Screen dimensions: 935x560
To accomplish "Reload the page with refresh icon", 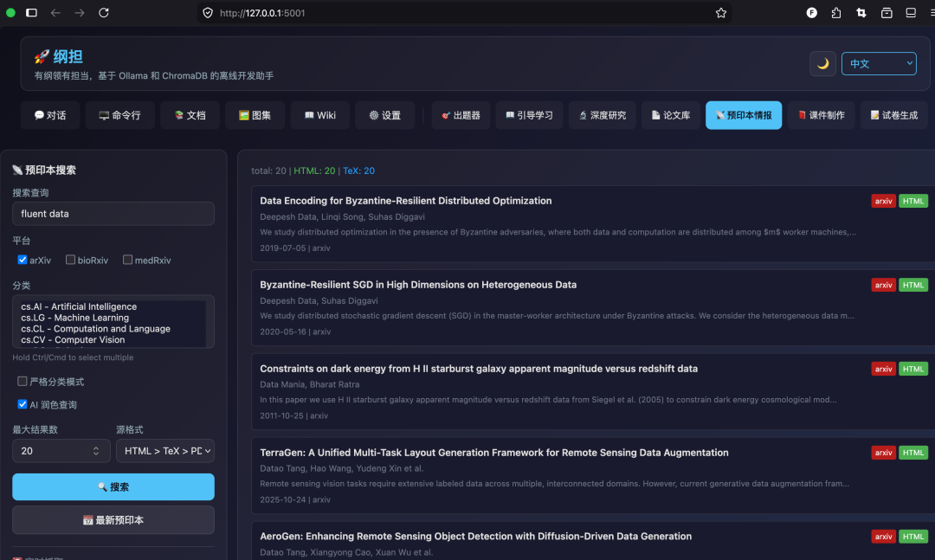I will (104, 12).
